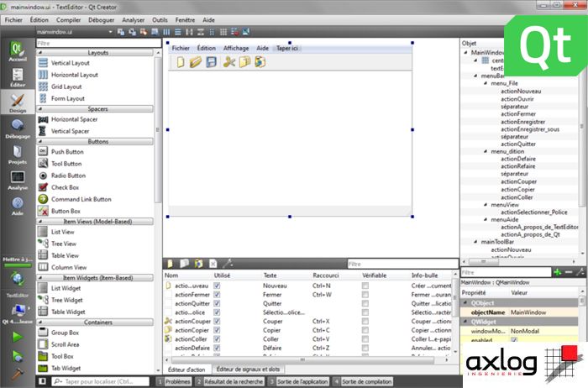Click remove property minus icon
Viewport: 588px width, 388px height.
(569, 272)
